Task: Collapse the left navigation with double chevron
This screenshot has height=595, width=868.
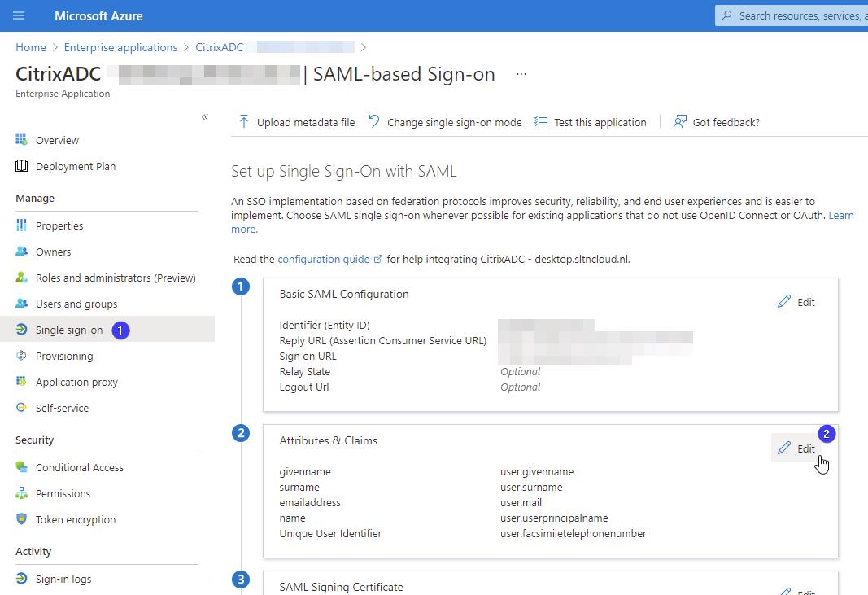Action: click(205, 117)
